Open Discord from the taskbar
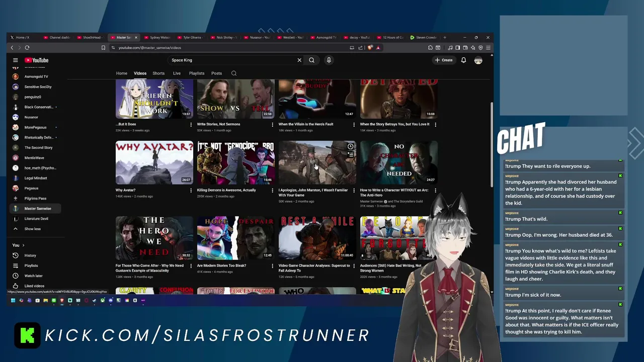The height and width of the screenshot is (362, 644). click(x=110, y=301)
